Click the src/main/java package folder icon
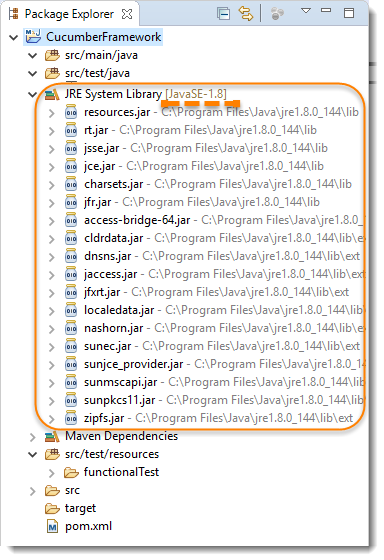The width and height of the screenshot is (384, 560). pos(52,55)
